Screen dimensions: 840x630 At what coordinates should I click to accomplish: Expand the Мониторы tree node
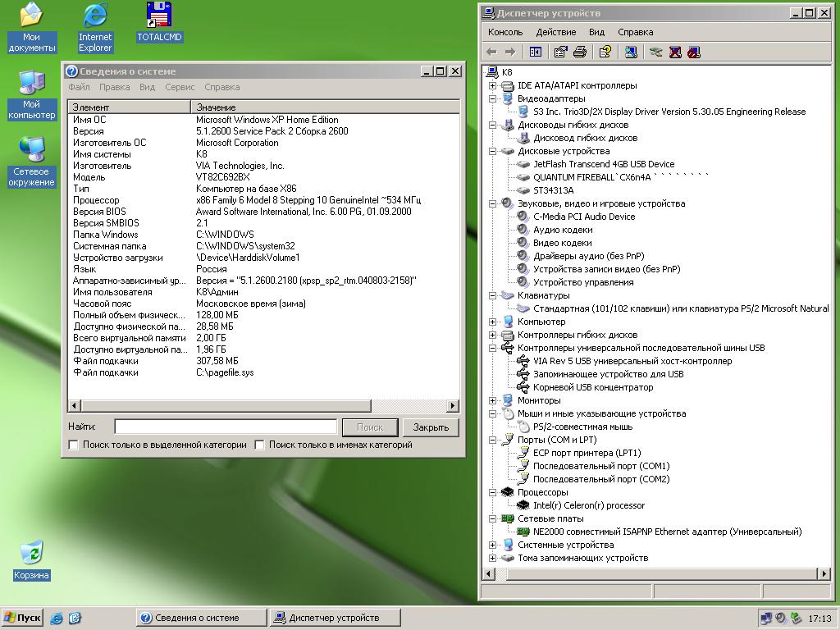492,400
